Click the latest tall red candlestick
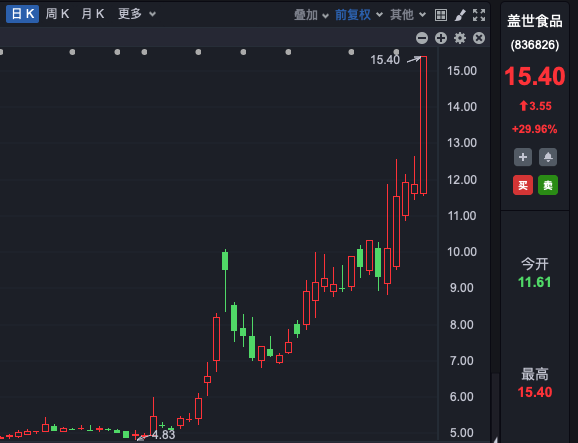578x443 pixels. [x=424, y=125]
